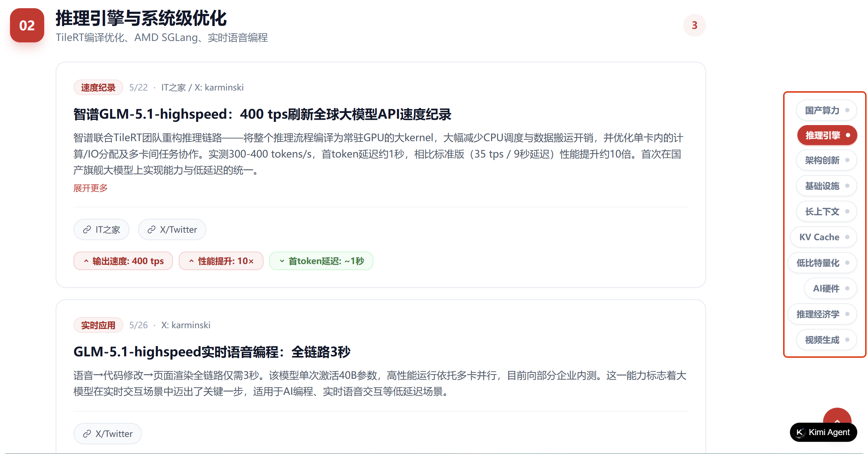Jump to KV Cache section
The width and height of the screenshot is (868, 454).
point(823,237)
